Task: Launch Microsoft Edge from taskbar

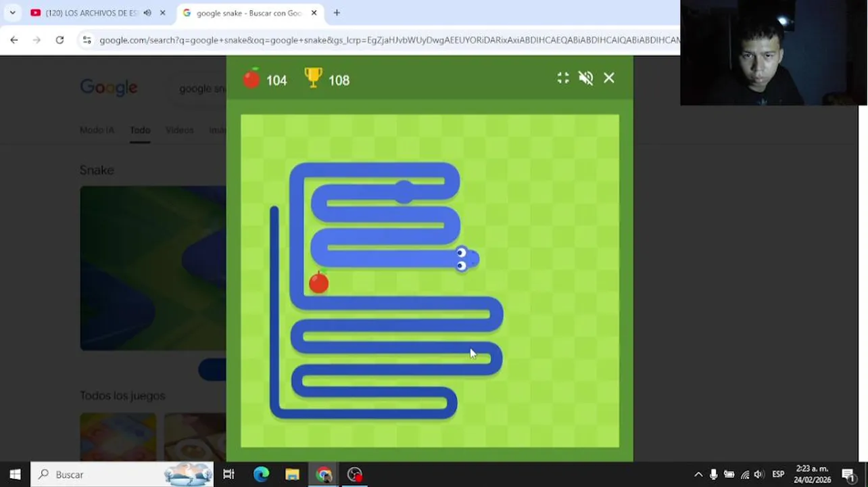Action: click(261, 474)
